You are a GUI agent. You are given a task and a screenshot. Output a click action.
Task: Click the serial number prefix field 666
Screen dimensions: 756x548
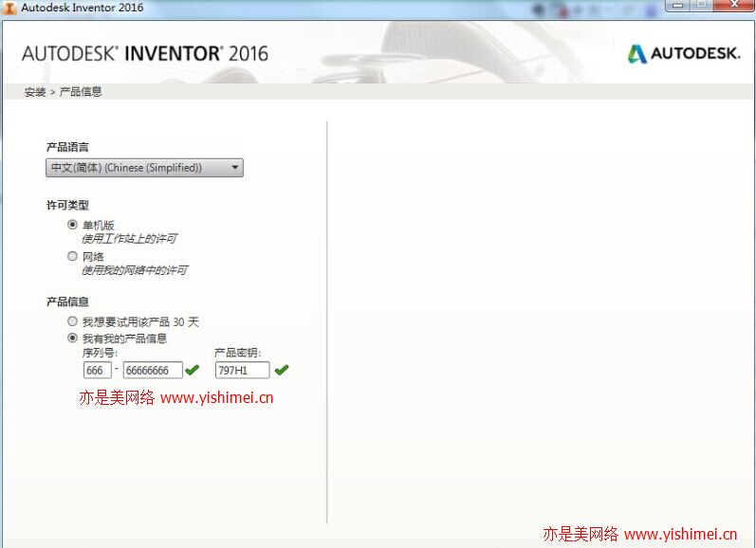[98, 370]
